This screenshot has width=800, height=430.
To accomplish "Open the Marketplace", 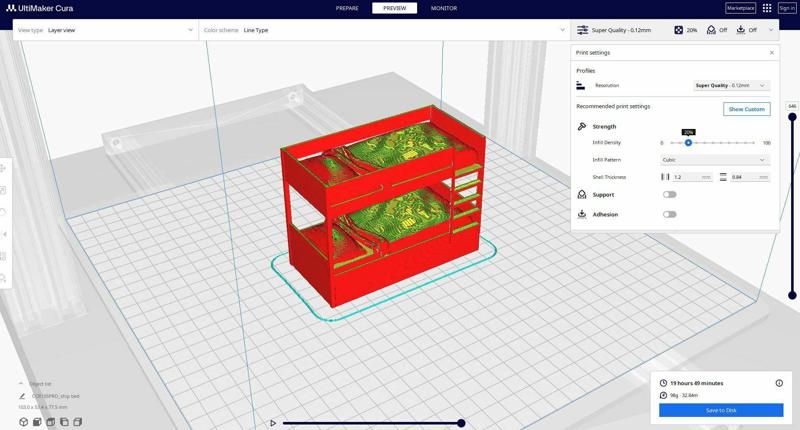I will click(x=740, y=8).
